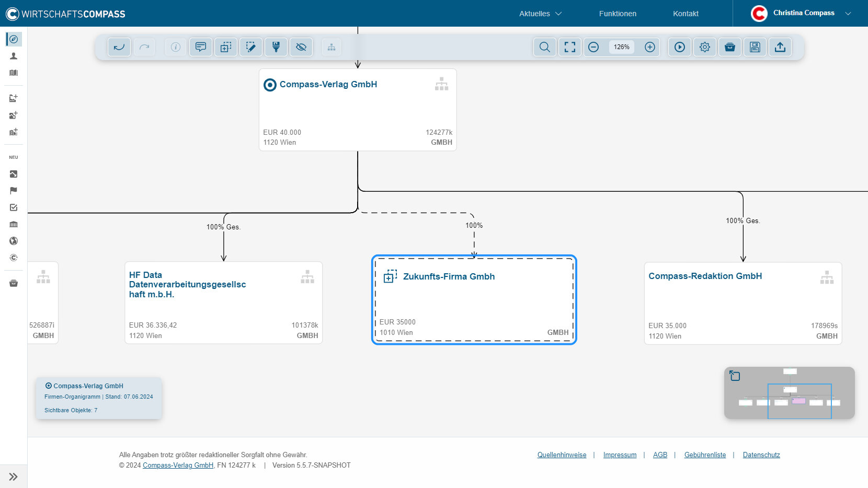Viewport: 868px width, 488px height.
Task: Open the Kontakt menu item
Action: [686, 14]
